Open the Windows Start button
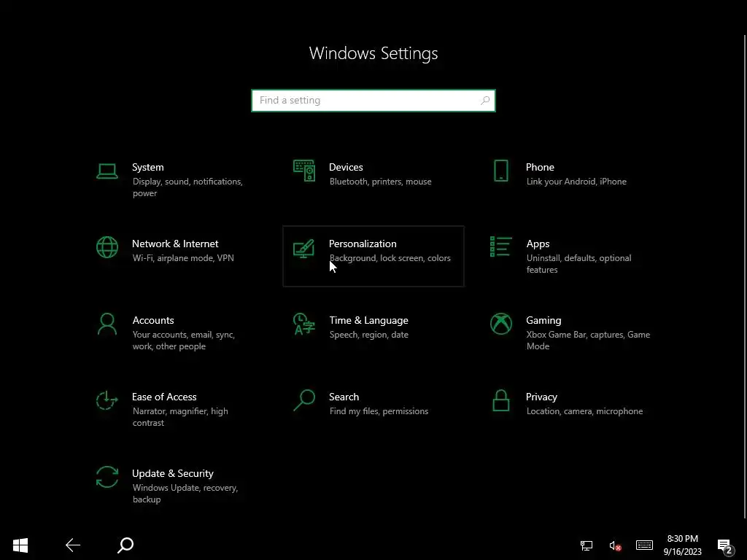 click(x=20, y=545)
